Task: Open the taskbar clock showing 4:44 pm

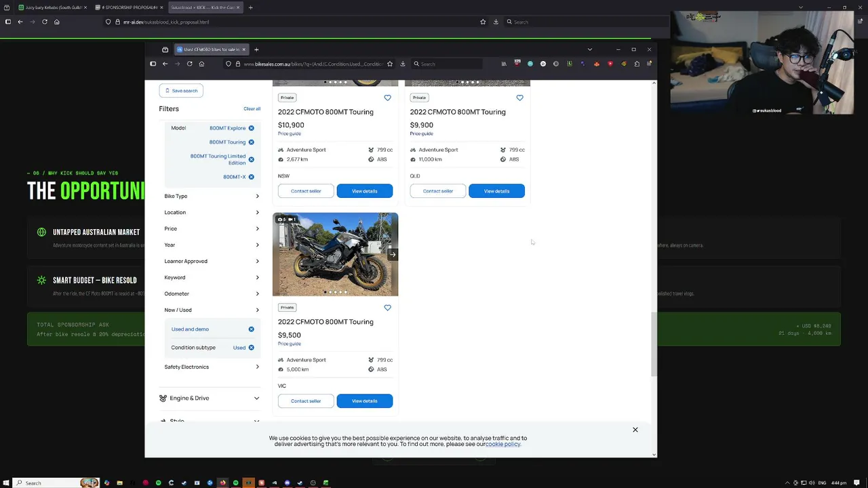Action: (x=839, y=483)
